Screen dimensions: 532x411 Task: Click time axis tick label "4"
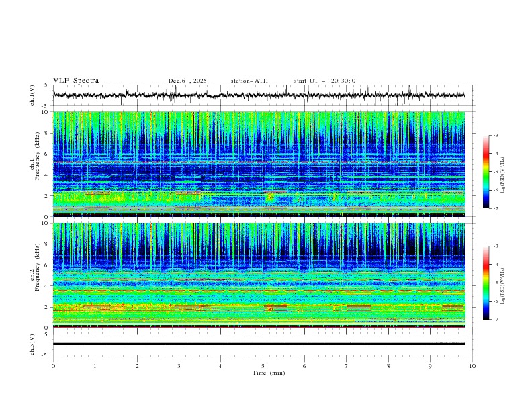click(220, 366)
